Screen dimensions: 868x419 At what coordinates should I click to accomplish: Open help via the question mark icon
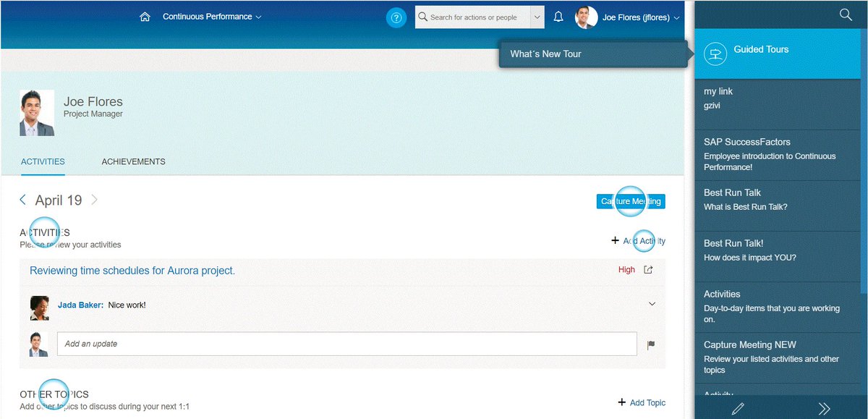[x=396, y=17]
